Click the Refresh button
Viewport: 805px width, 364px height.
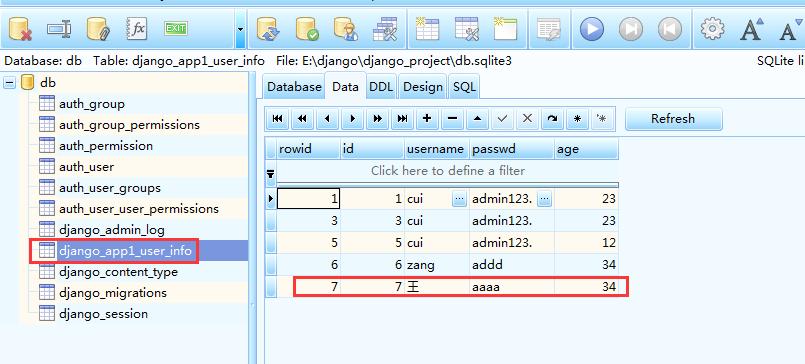click(x=673, y=119)
